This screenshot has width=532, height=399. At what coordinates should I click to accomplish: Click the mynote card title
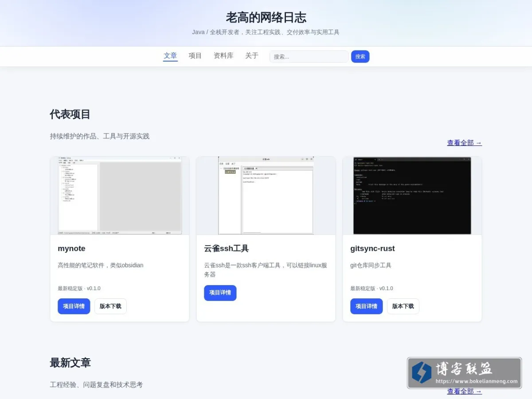coord(71,248)
